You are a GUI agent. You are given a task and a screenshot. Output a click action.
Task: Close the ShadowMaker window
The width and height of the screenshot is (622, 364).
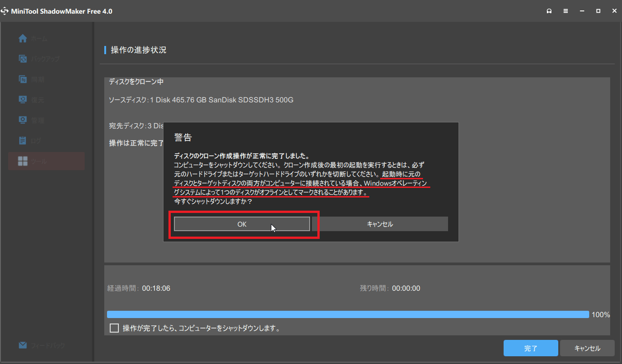tap(614, 11)
